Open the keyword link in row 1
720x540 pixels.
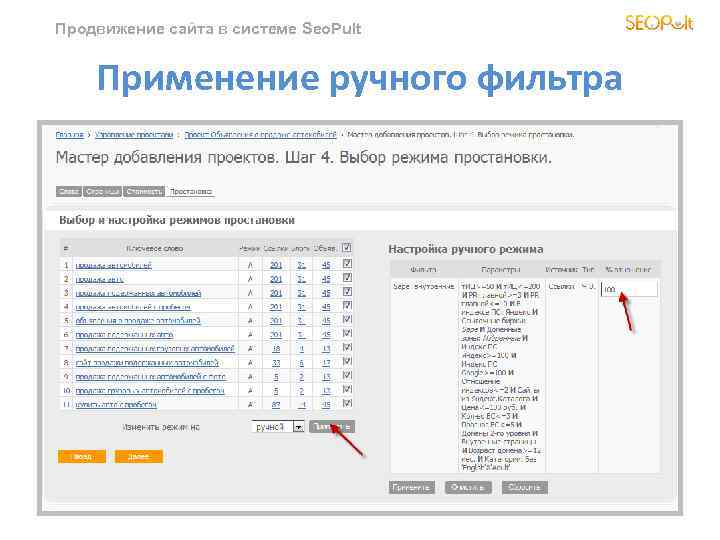pos(113,265)
